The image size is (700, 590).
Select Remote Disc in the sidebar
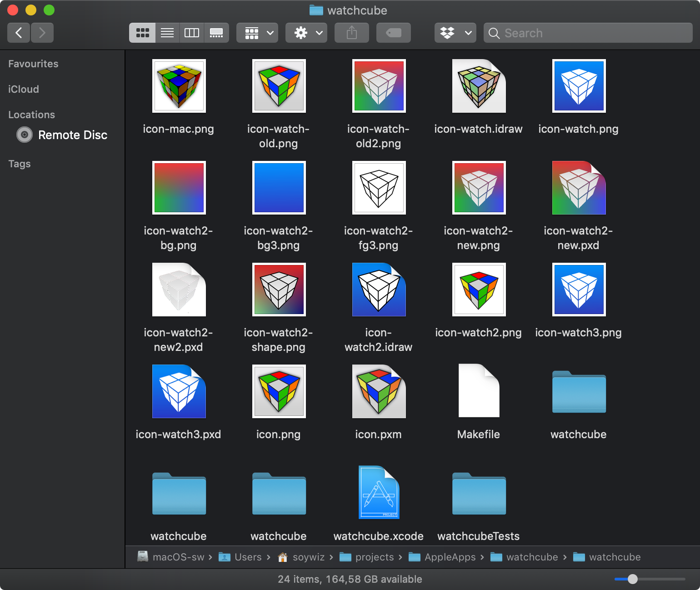point(72,135)
